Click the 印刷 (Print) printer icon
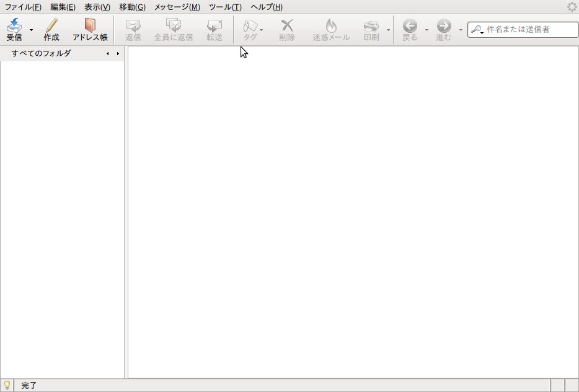Image resolution: width=579 pixels, height=392 pixels. click(x=371, y=26)
